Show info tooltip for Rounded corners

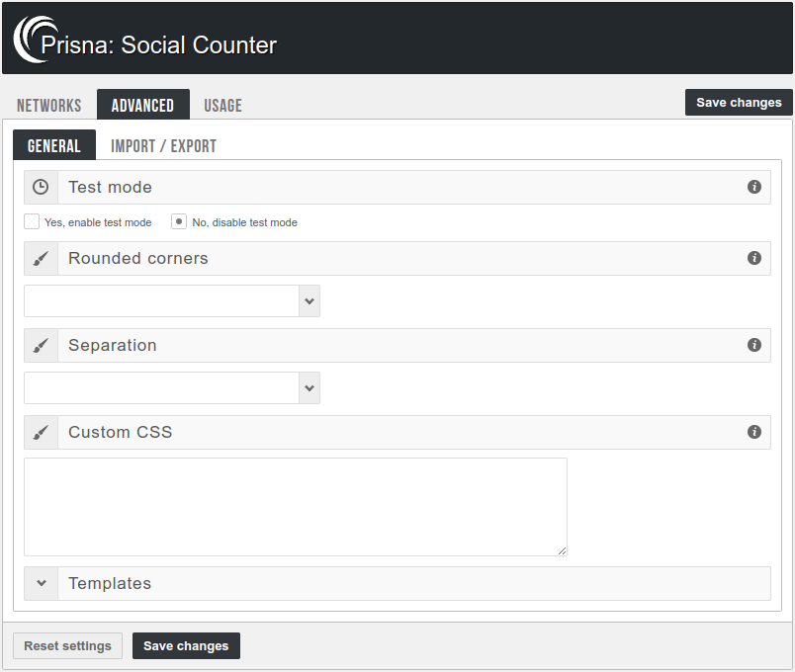click(x=754, y=258)
